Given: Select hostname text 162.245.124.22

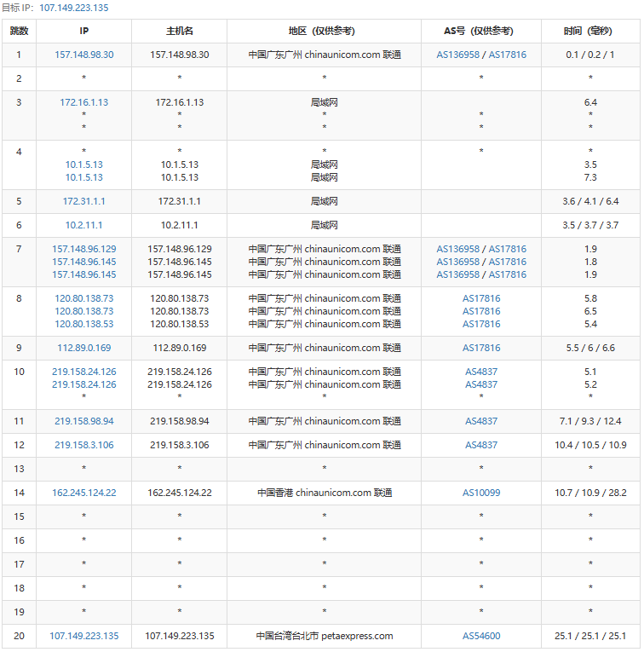Looking at the screenshot, I should 180,493.
